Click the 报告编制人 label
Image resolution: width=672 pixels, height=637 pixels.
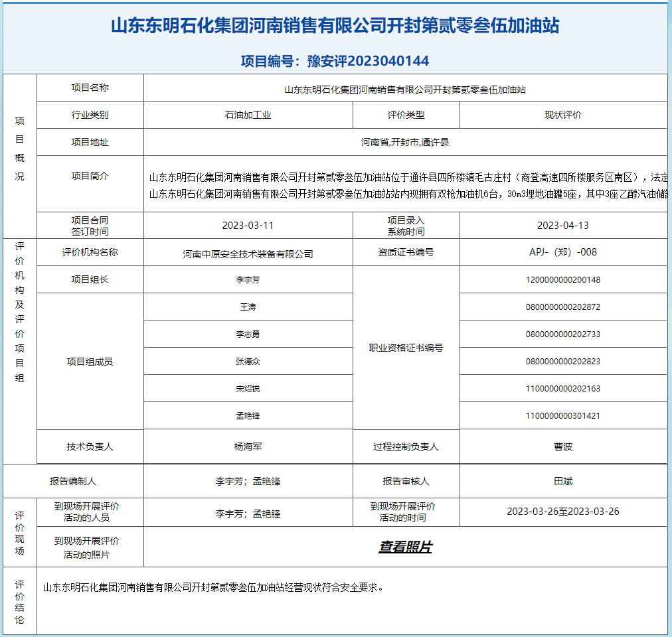pos(73,481)
